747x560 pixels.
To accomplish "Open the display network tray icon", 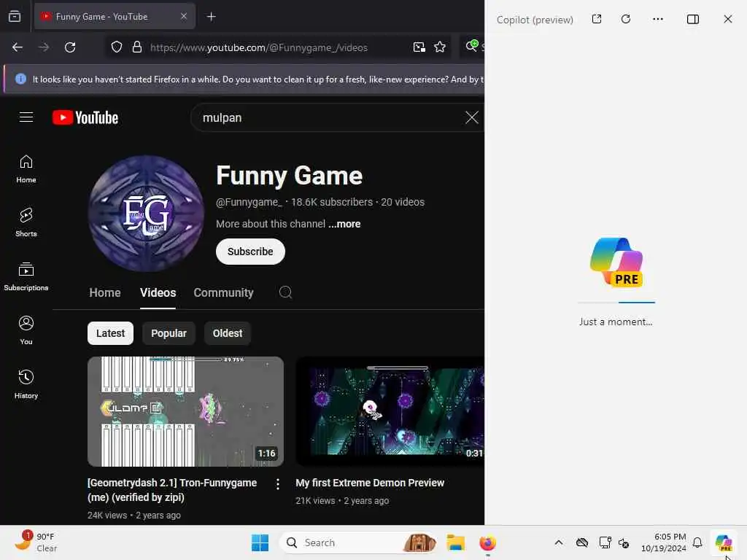I will pyautogui.click(x=605, y=542).
